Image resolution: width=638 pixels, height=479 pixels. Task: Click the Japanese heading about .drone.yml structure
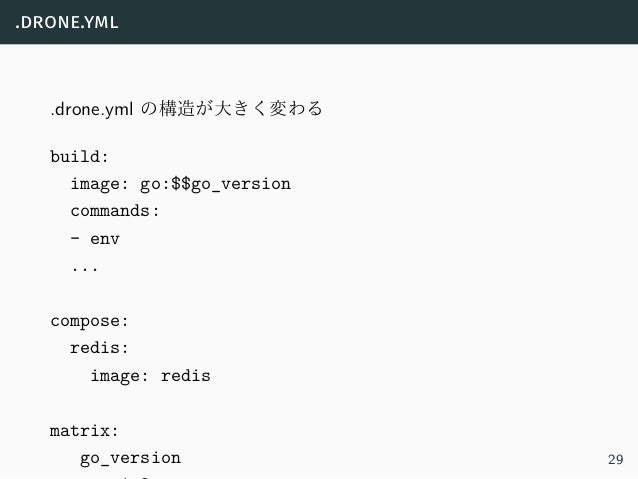point(187,109)
